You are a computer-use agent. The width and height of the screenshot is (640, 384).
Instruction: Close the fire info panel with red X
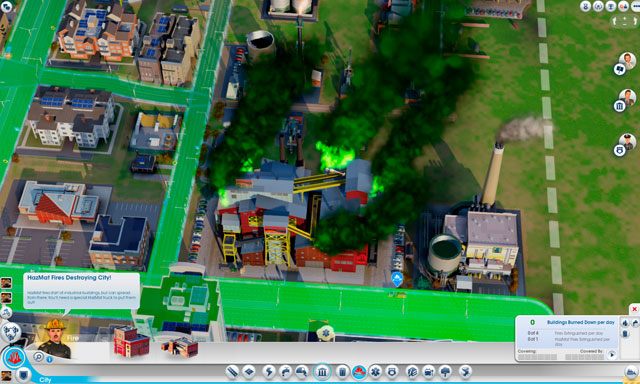tap(634, 309)
